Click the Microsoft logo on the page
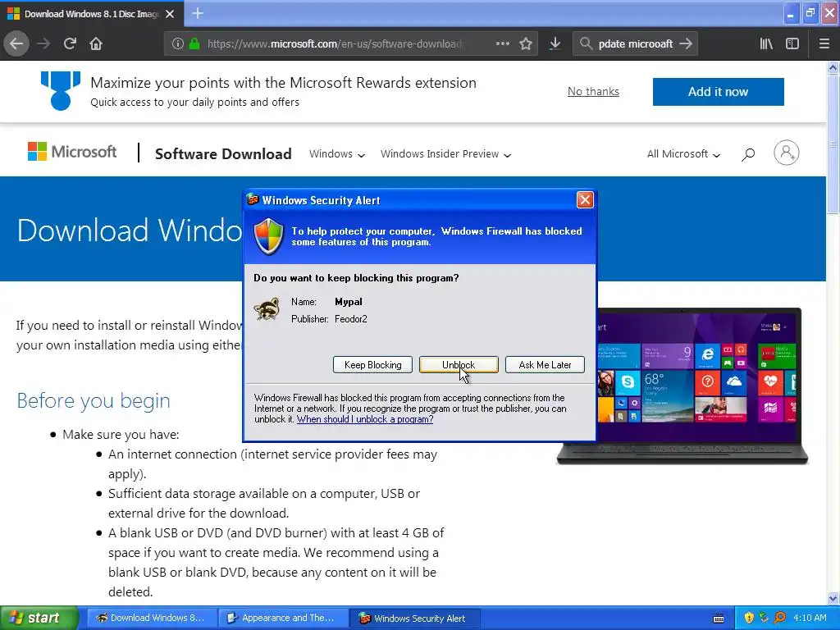 (72, 152)
